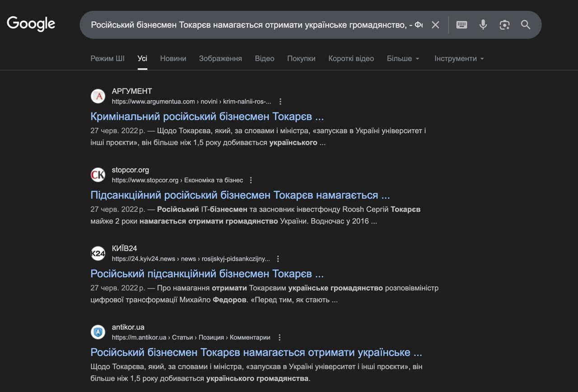Click the 24.kyiv24.news URL breadcrumb
The image size is (578, 392).
pos(191,259)
